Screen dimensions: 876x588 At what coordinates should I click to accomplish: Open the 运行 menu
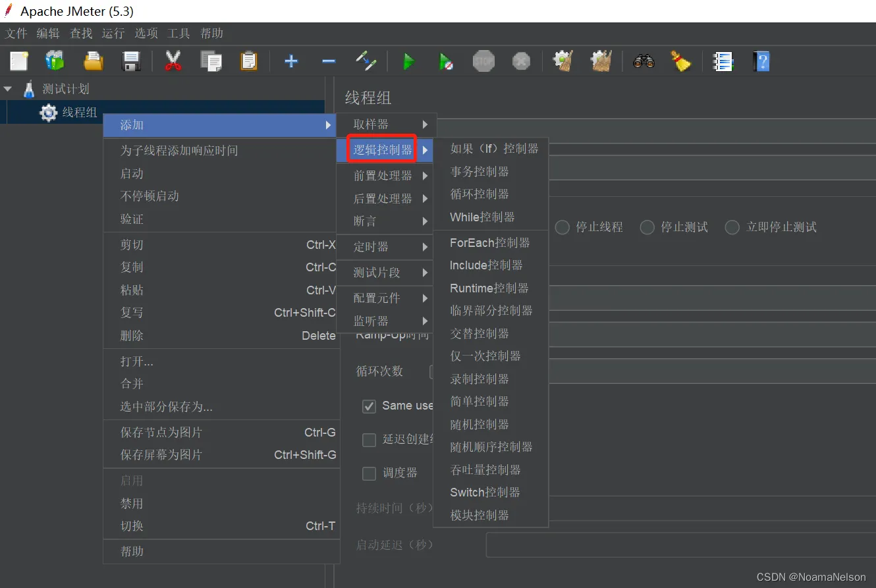[x=113, y=34]
